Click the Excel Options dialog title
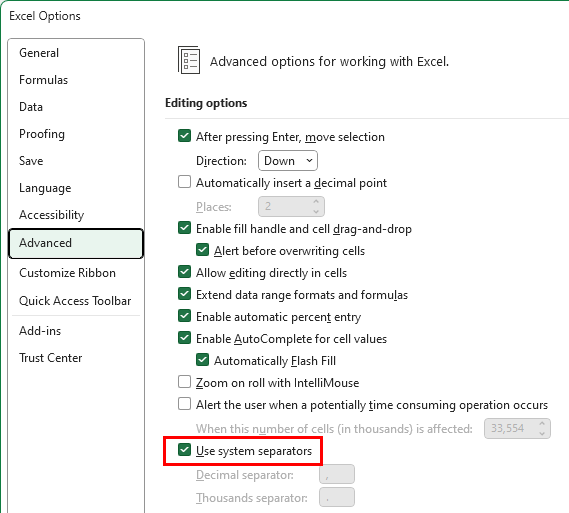This screenshot has width=569, height=513. tap(45, 16)
